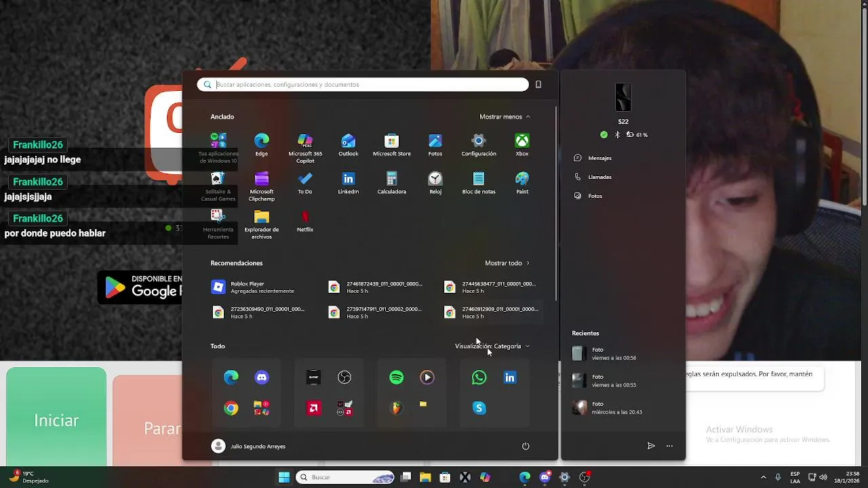Click the Start button on the taskbar
Viewport: 868px width, 488px height.
point(284,477)
